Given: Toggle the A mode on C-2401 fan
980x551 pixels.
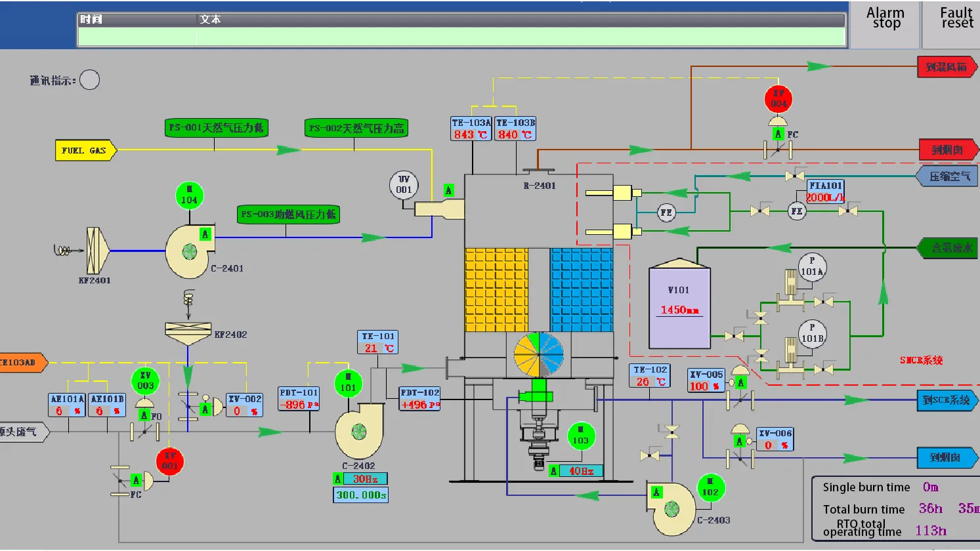Looking at the screenshot, I should pyautogui.click(x=205, y=234).
